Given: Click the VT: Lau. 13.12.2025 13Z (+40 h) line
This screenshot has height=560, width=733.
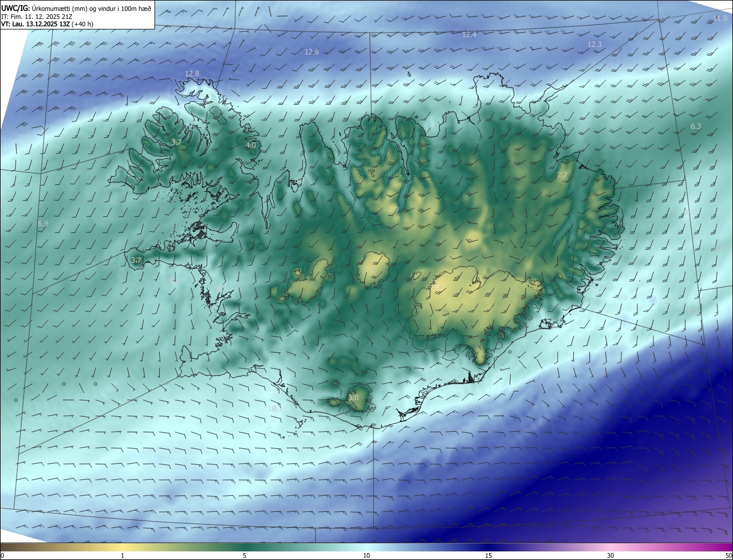Looking at the screenshot, I should (x=48, y=24).
